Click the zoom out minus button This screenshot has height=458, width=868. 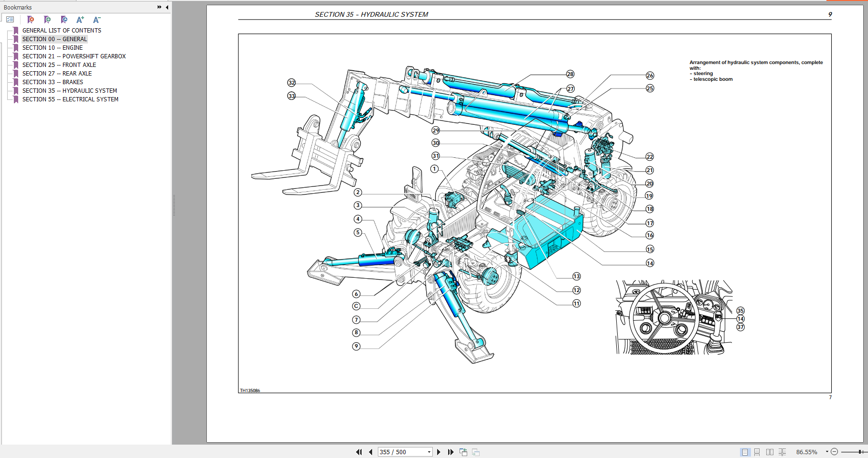(x=835, y=452)
